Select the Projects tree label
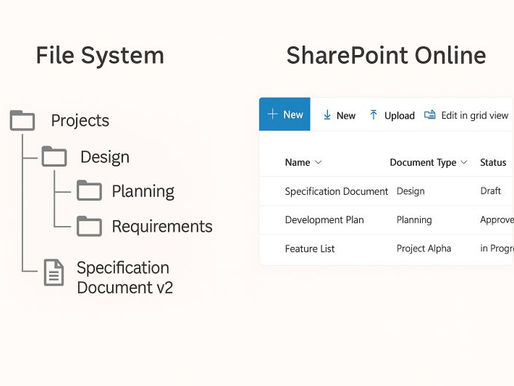 click(80, 121)
